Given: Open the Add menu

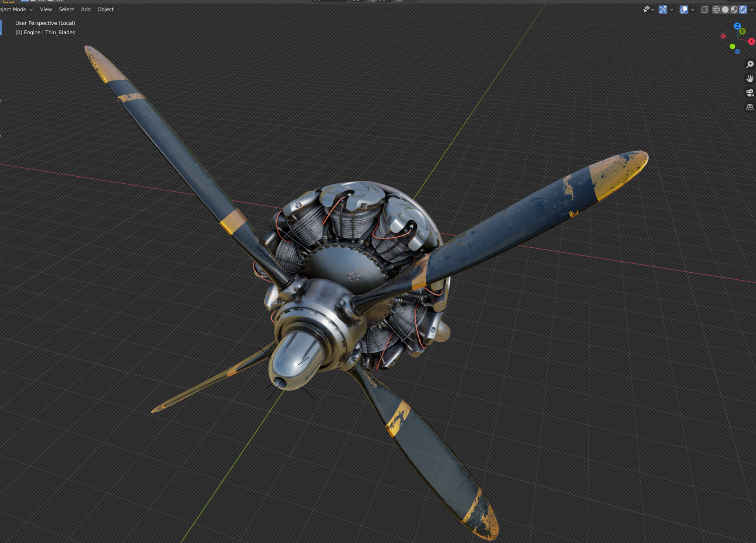Looking at the screenshot, I should pyautogui.click(x=85, y=9).
